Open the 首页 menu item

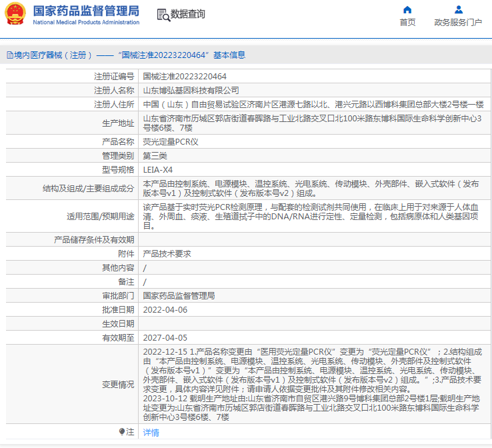407,22
